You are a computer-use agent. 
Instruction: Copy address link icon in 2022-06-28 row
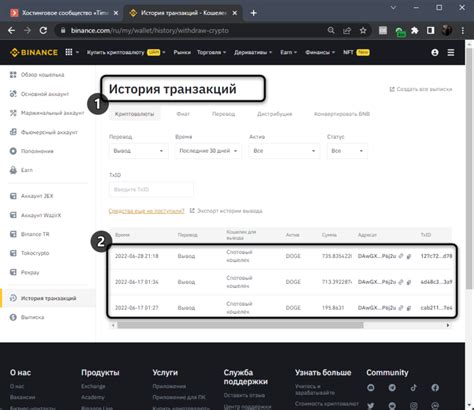(401, 256)
